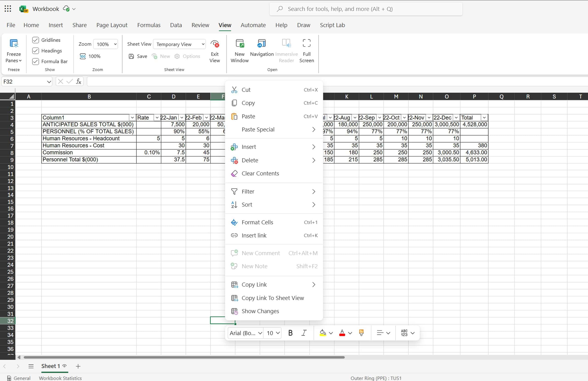Click the Copy Link To Sheet View button
588x381 pixels.
click(273, 297)
